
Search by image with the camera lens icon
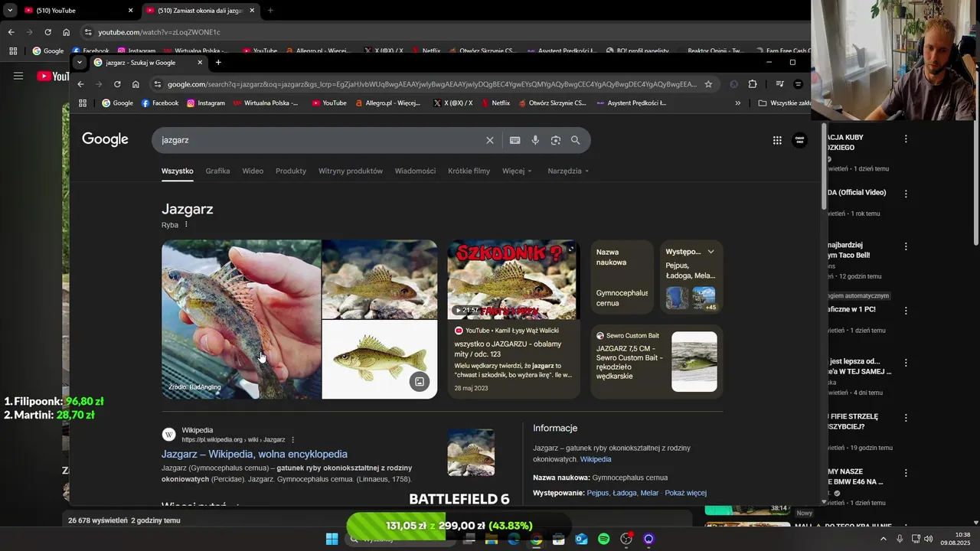tap(556, 140)
